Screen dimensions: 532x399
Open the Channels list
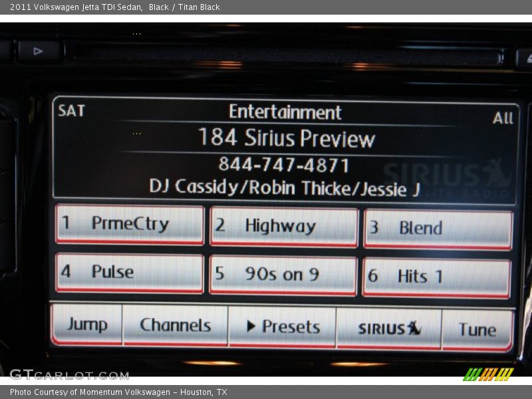[176, 325]
